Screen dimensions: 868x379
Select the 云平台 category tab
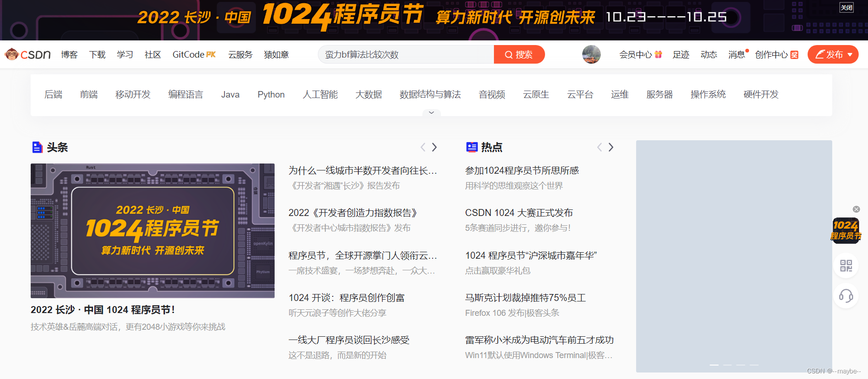[580, 94]
